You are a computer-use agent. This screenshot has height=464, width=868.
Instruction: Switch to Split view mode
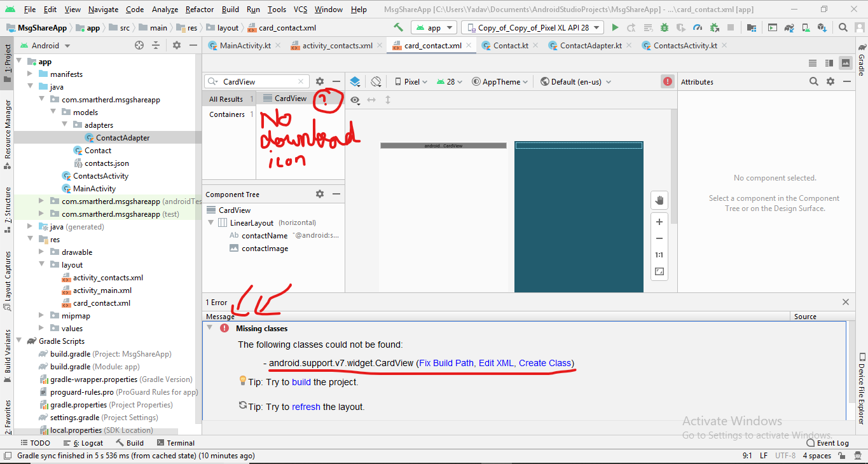(829, 63)
